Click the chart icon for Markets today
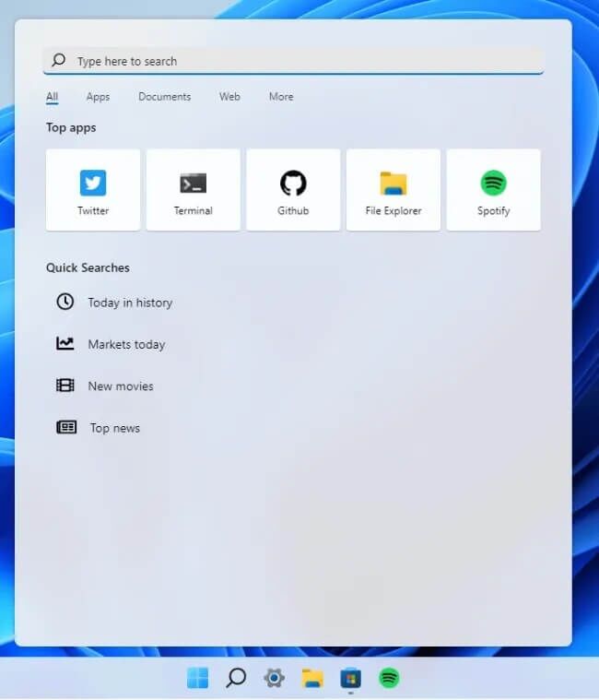Image resolution: width=599 pixels, height=700 pixels. point(65,343)
